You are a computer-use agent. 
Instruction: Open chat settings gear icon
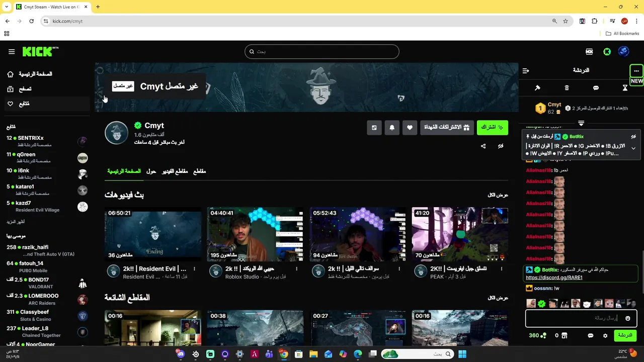(605, 335)
